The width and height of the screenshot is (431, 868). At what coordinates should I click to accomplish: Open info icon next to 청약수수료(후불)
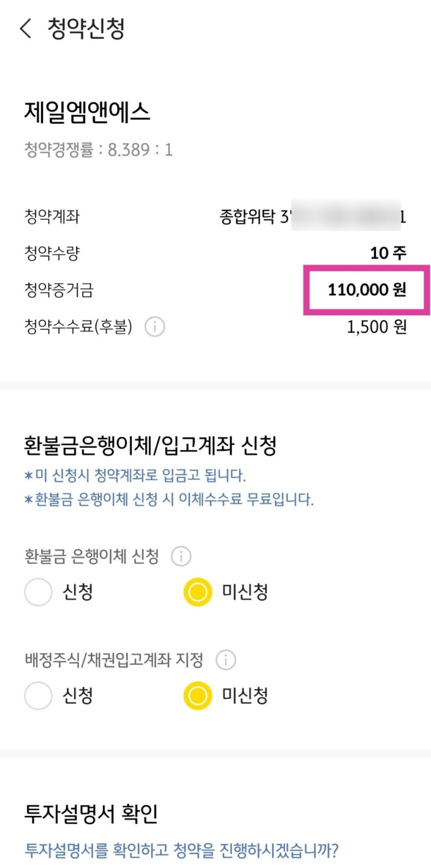coord(154,327)
